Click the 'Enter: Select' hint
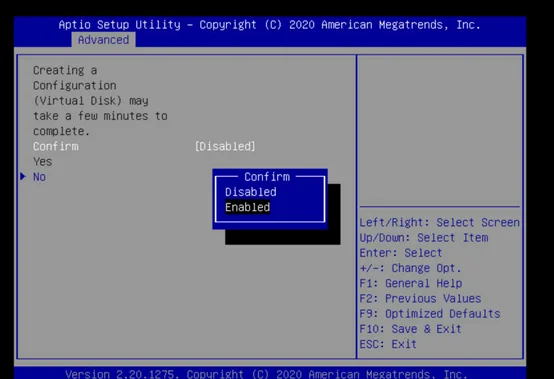Viewport: 554px width, 379px height. pyautogui.click(x=401, y=253)
